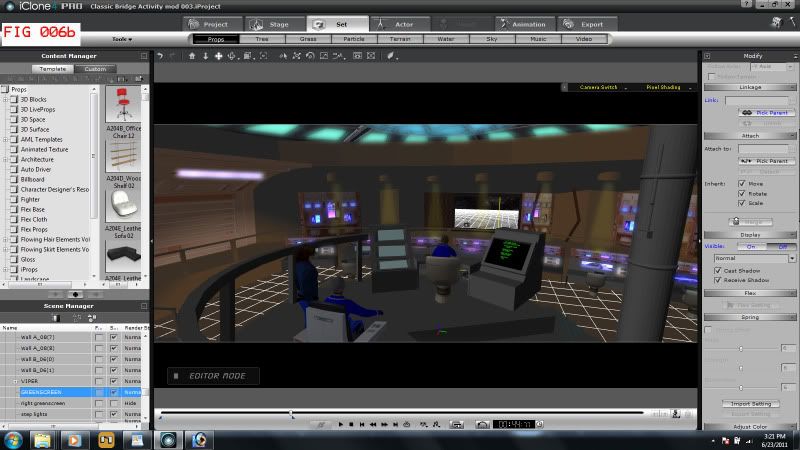Toggle freeze checkbox for VIPER row
This screenshot has height=450, width=800.
[99, 381]
